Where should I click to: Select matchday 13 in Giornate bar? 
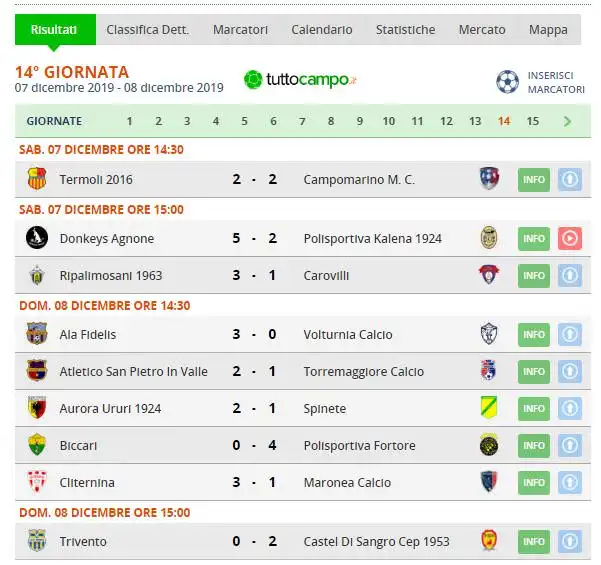click(475, 122)
